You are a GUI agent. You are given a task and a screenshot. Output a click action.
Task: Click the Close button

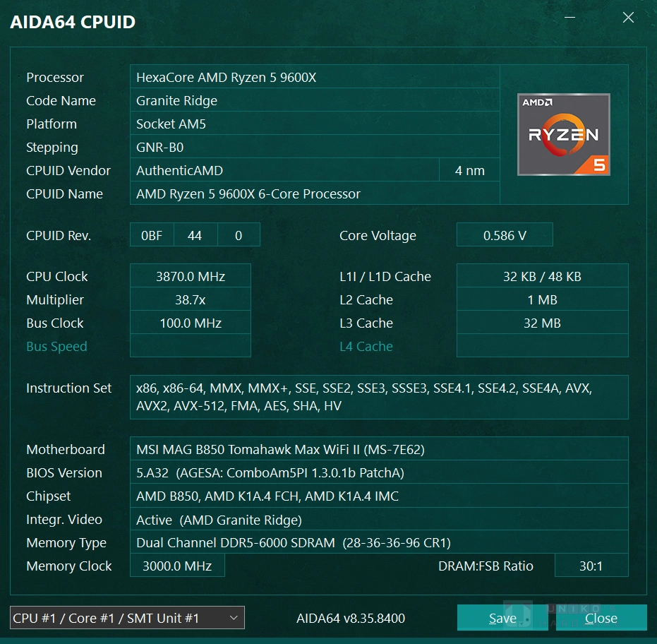coord(601,618)
